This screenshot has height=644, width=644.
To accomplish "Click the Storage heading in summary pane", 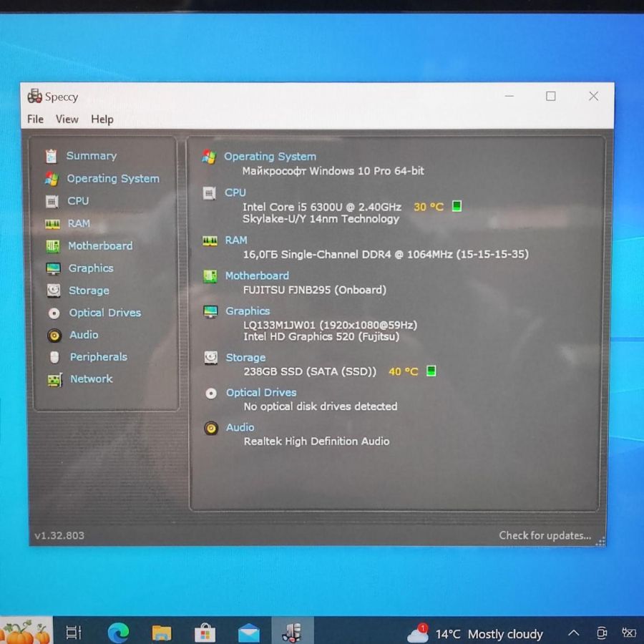I will coord(245,358).
